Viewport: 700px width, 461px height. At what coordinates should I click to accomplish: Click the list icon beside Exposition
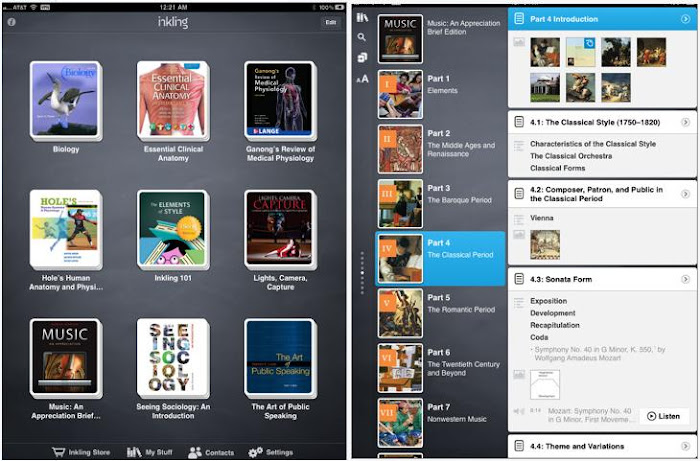(x=519, y=303)
